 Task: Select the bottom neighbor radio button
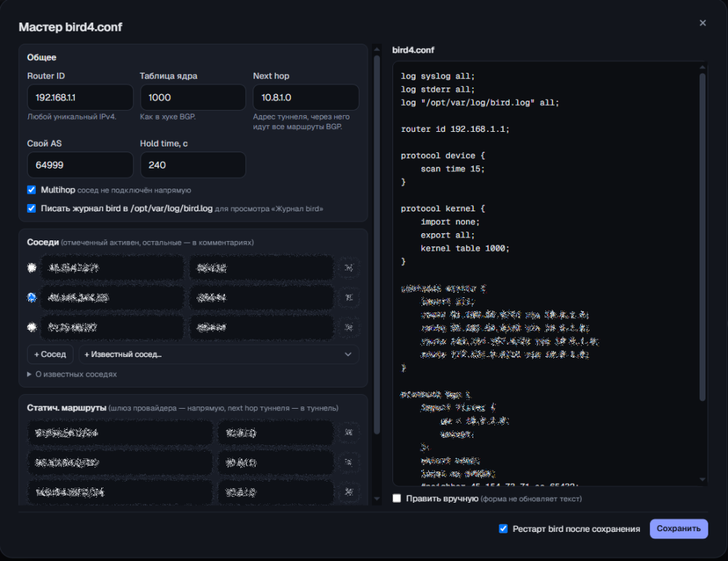pyautogui.click(x=31, y=327)
